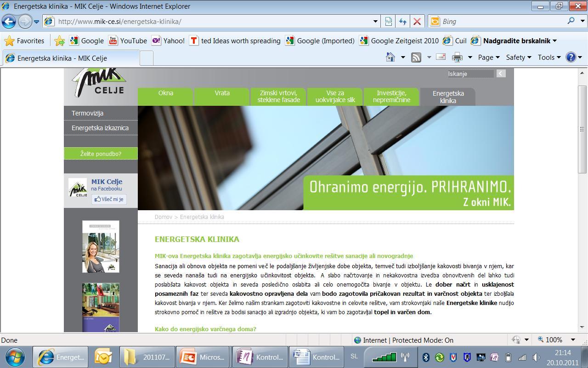Expand the address bar autocomplete dropdown
This screenshot has width=588, height=368.
click(375, 21)
